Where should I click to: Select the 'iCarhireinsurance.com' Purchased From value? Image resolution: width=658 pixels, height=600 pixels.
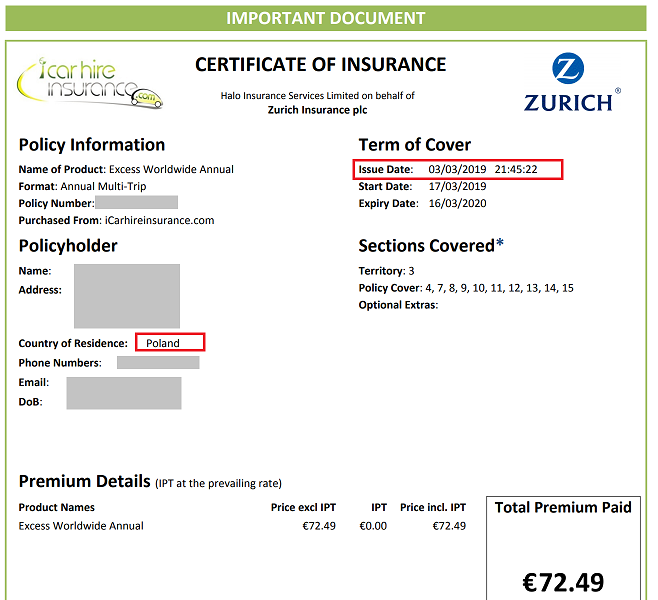(x=159, y=220)
